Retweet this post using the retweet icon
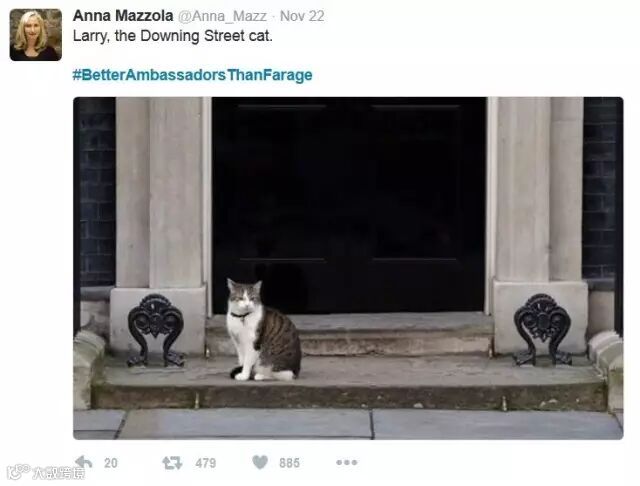Image resolution: width=640 pixels, height=486 pixels. (x=172, y=463)
